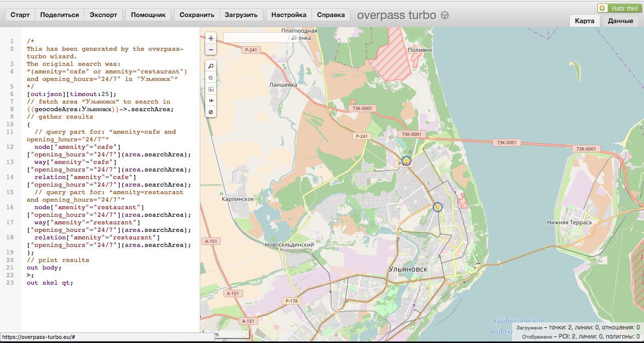Click Загрузить to load a query
This screenshot has width=644, height=343.
click(x=241, y=15)
